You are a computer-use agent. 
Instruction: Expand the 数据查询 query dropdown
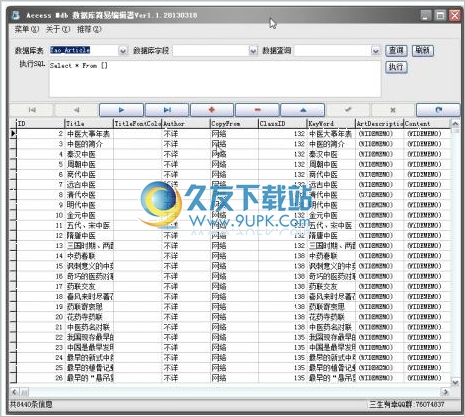tap(376, 51)
